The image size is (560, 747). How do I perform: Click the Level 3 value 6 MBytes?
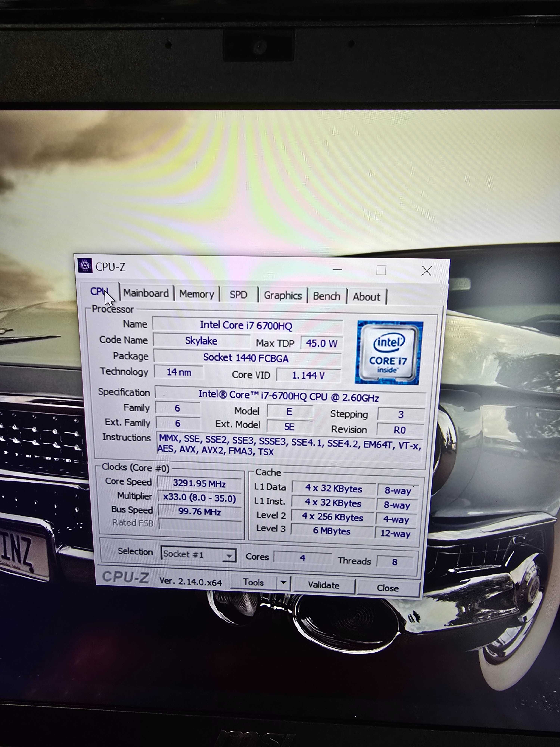[x=332, y=531]
